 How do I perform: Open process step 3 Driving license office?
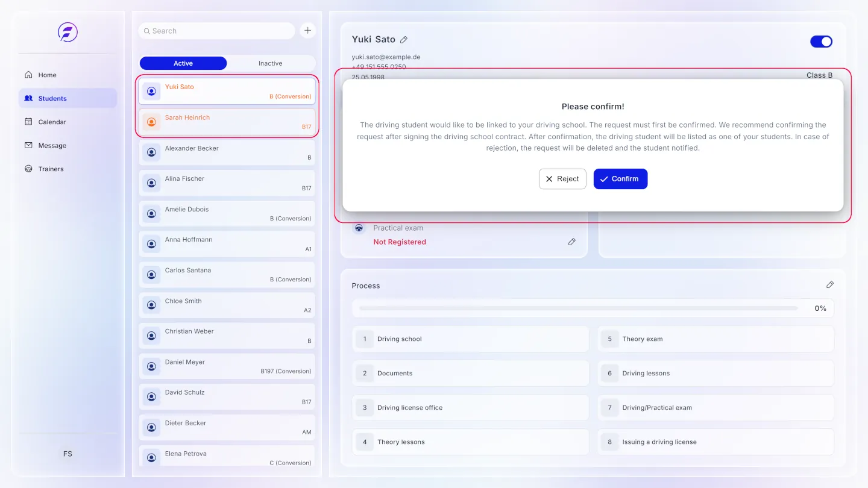[x=470, y=408]
